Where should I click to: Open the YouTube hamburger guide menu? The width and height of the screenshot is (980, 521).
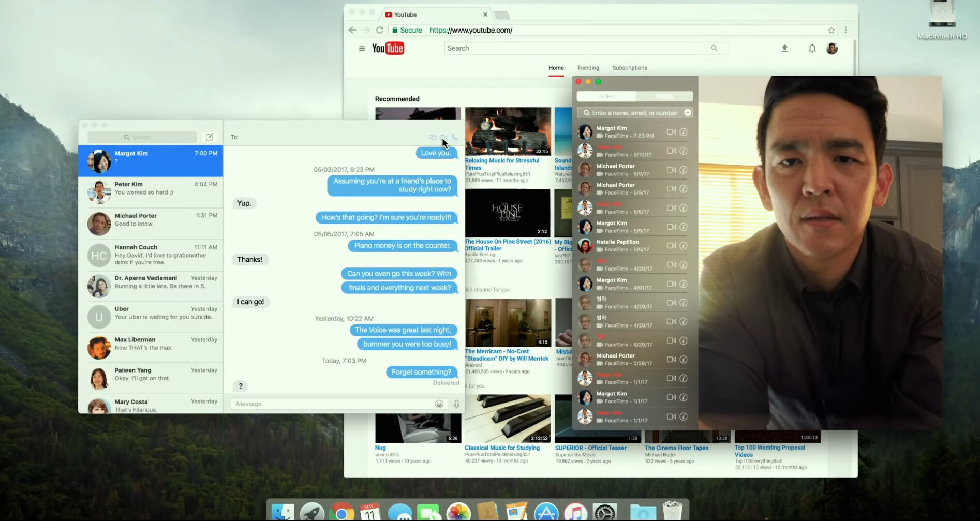point(362,48)
